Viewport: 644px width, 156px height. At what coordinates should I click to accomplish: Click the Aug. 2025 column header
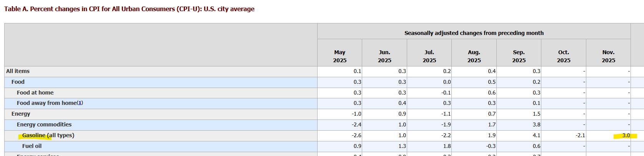[474, 56]
